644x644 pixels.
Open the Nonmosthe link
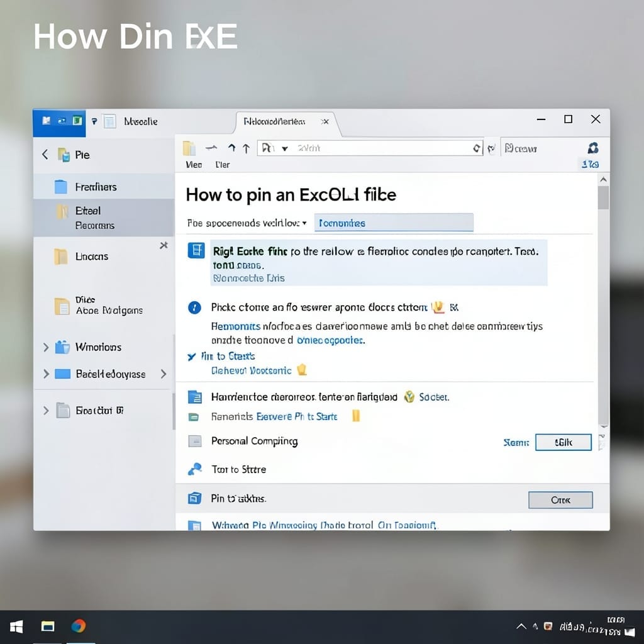[249, 279]
